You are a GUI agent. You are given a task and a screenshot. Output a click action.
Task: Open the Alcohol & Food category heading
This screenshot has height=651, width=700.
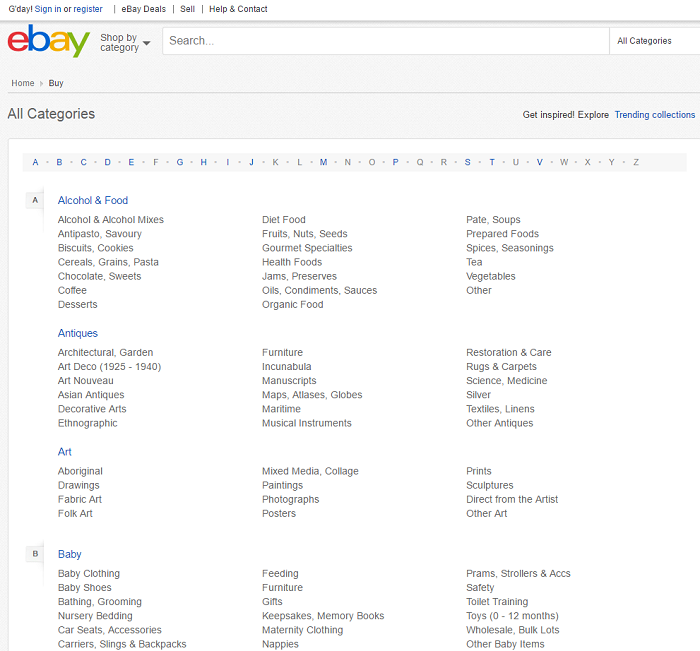pyautogui.click(x=93, y=200)
